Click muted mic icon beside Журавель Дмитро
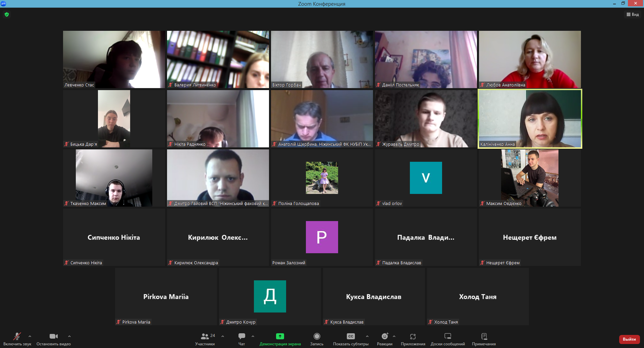This screenshot has width=644, height=348. [x=379, y=144]
